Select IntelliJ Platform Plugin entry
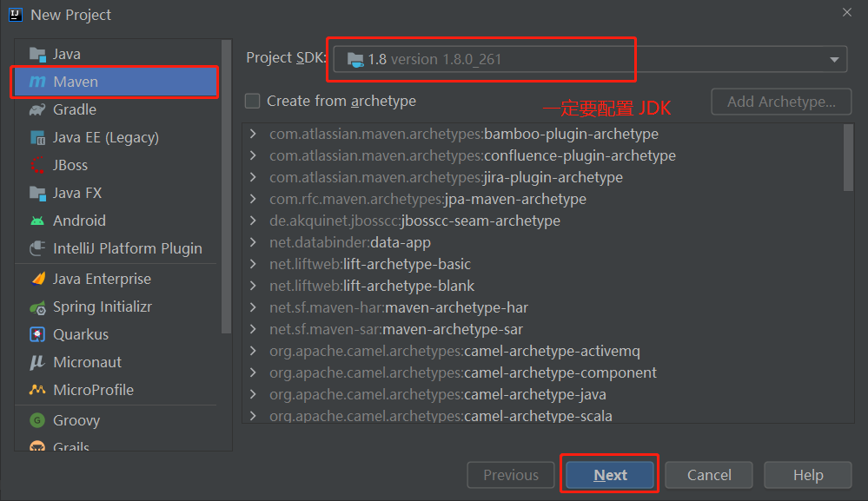Viewport: 868px width, 501px height. click(x=116, y=248)
